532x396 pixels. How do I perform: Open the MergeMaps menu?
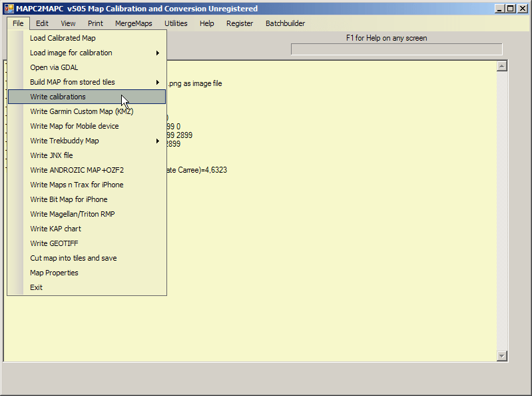click(134, 23)
